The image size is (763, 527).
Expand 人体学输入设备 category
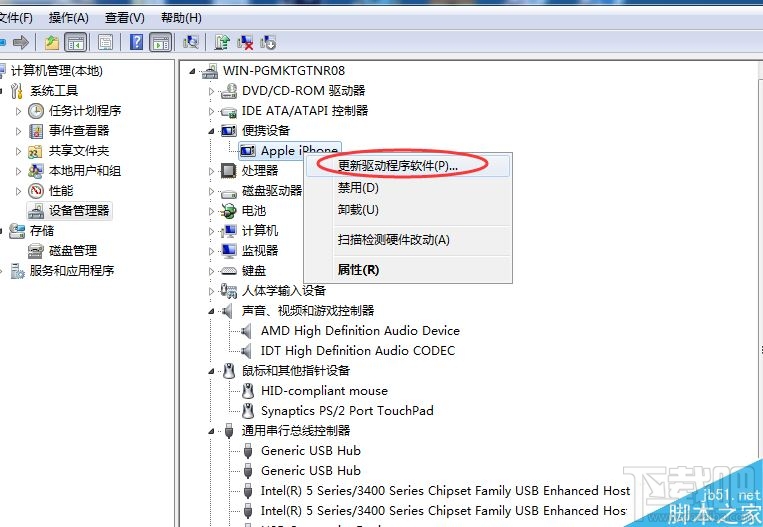point(211,291)
